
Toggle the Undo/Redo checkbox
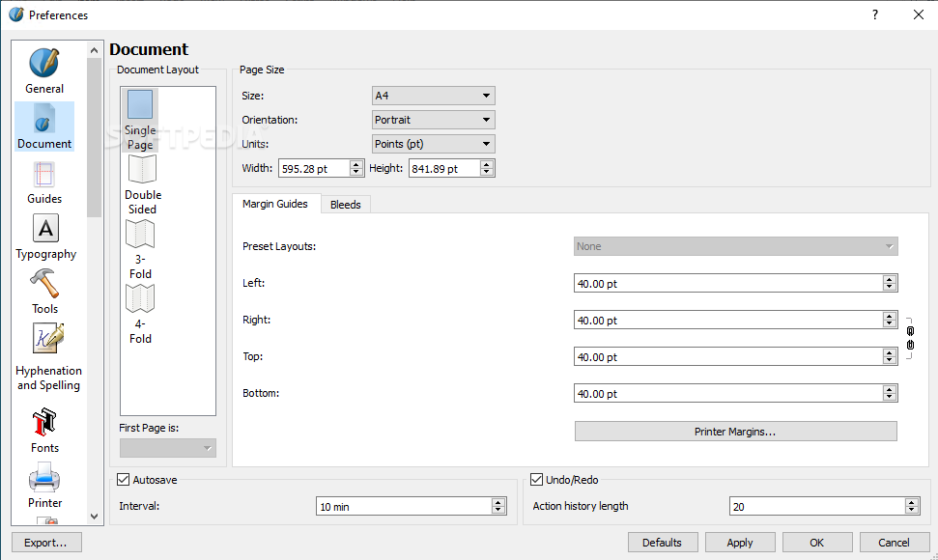[536, 479]
